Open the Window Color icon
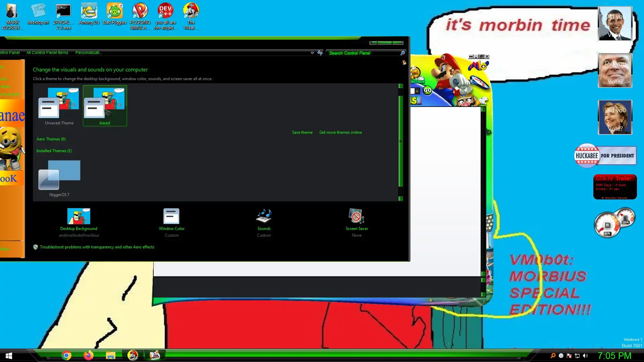The height and width of the screenshot is (362, 644). pyautogui.click(x=171, y=216)
